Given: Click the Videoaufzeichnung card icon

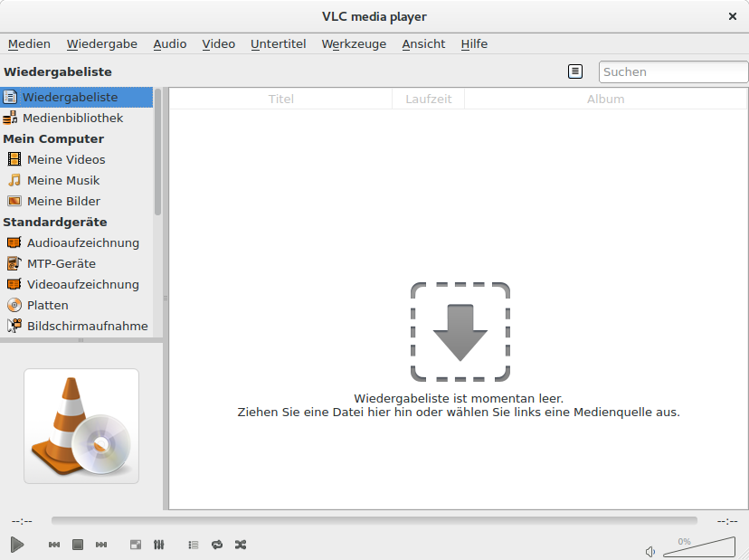Looking at the screenshot, I should [x=14, y=284].
